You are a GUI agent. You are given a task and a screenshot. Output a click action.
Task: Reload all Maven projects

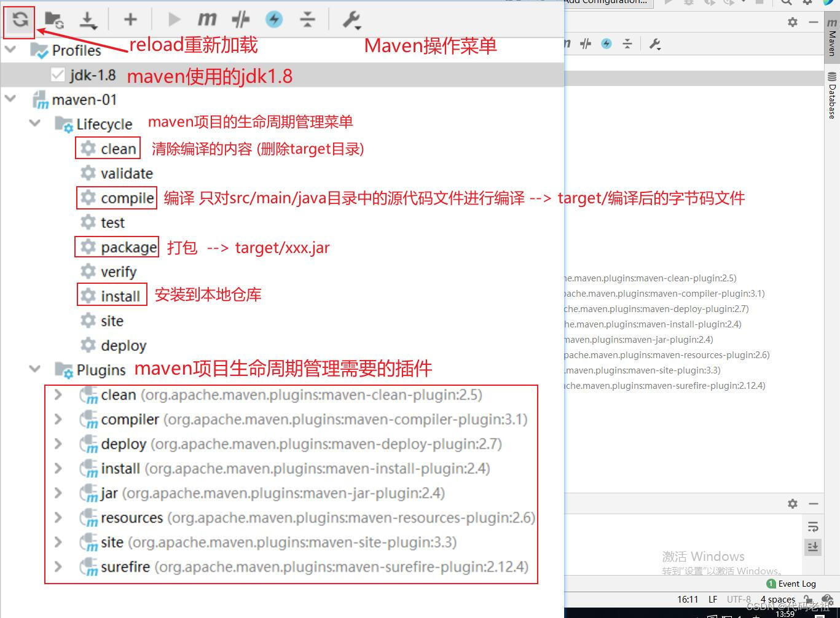[x=18, y=20]
